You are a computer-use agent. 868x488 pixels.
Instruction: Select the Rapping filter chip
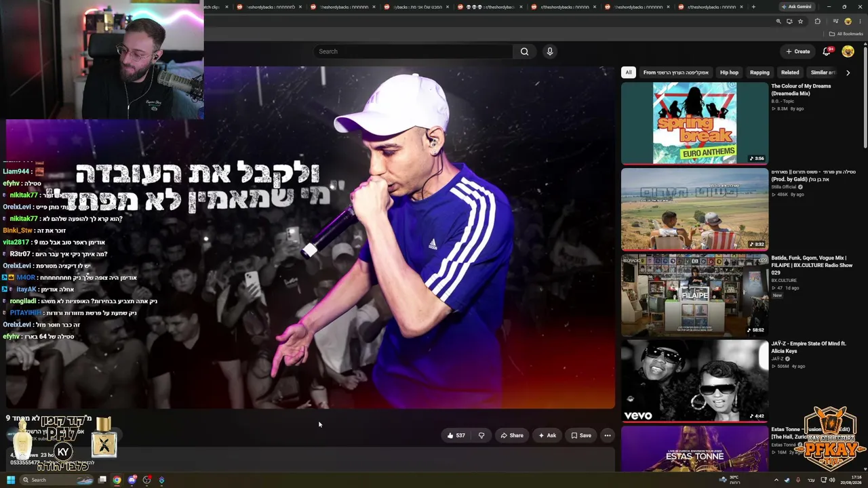(759, 73)
